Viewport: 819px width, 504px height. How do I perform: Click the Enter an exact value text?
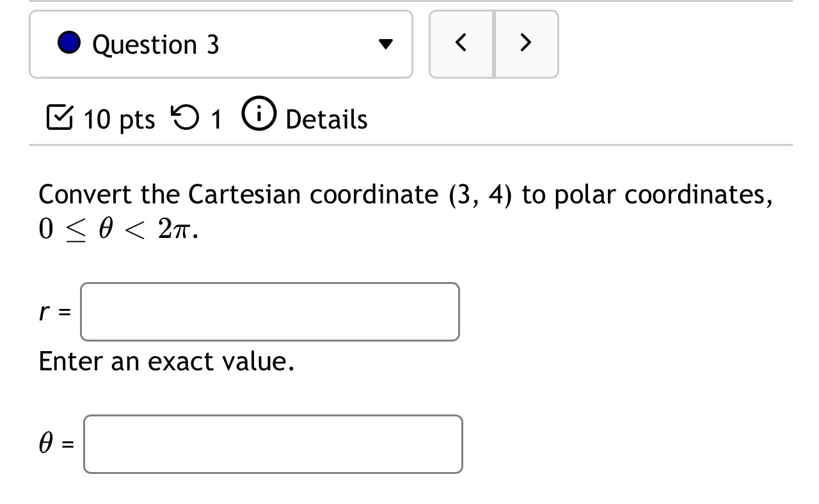coord(166,361)
